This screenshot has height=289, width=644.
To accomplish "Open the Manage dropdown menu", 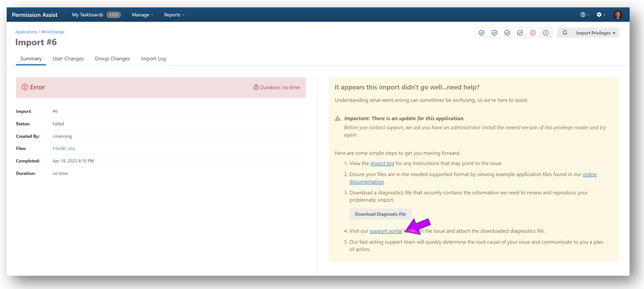I will click(x=142, y=15).
